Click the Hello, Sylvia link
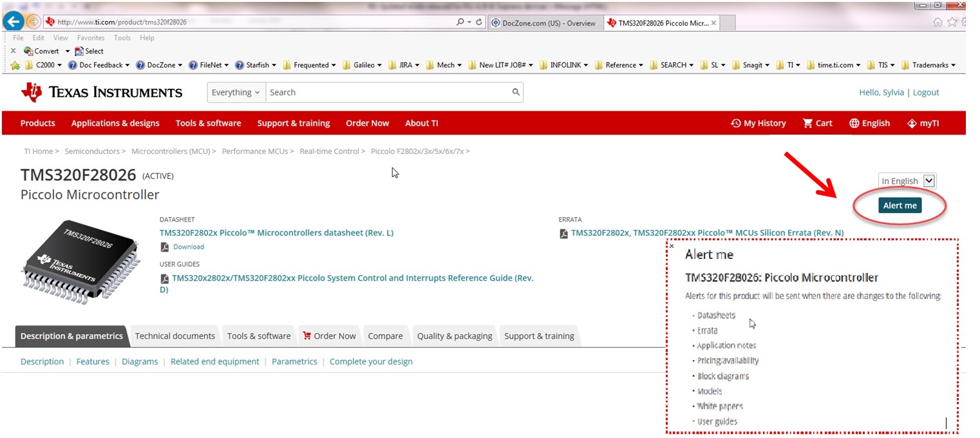The height and width of the screenshot is (438, 980). pos(881,93)
